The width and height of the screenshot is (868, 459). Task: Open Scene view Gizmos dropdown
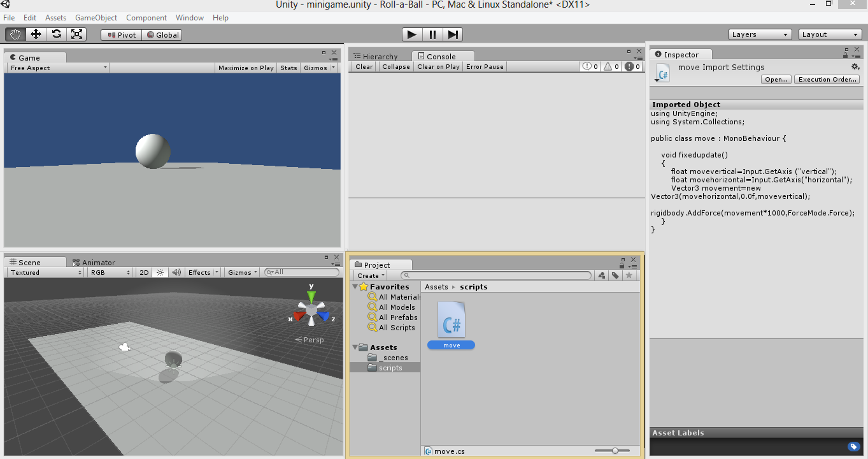point(243,272)
